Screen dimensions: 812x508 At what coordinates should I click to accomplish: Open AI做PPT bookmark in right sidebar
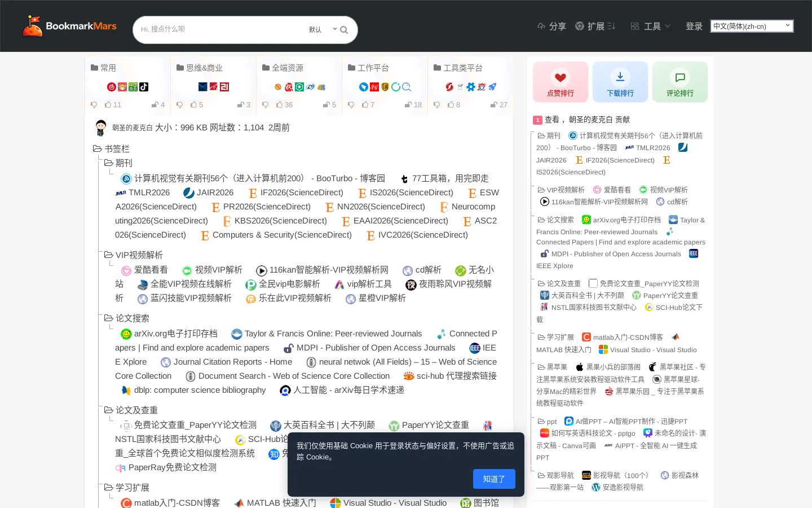(x=632, y=421)
